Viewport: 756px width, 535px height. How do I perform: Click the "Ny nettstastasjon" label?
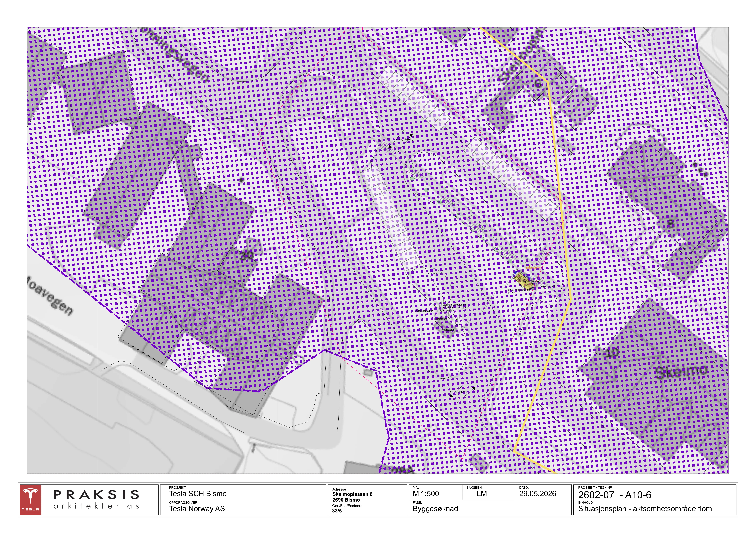click(532, 281)
